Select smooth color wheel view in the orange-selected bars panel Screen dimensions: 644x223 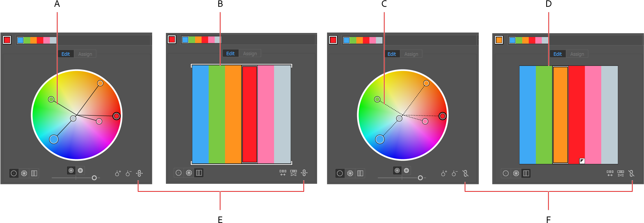(506, 173)
